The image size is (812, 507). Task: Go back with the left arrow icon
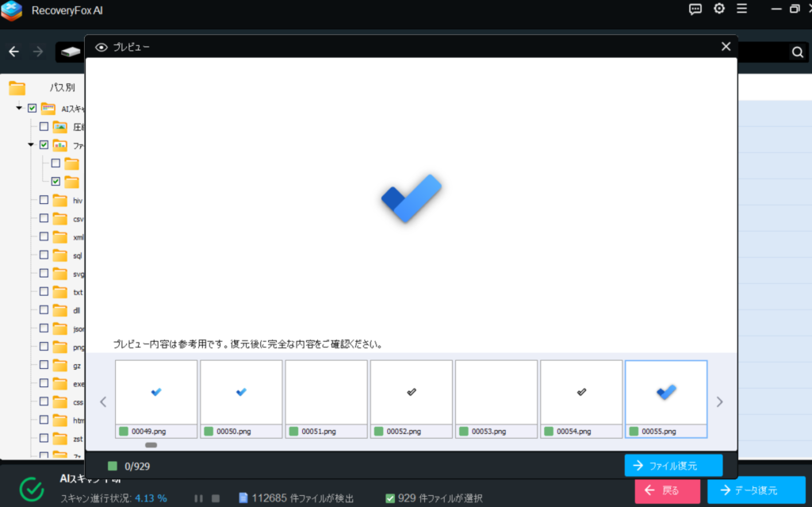[x=13, y=52]
